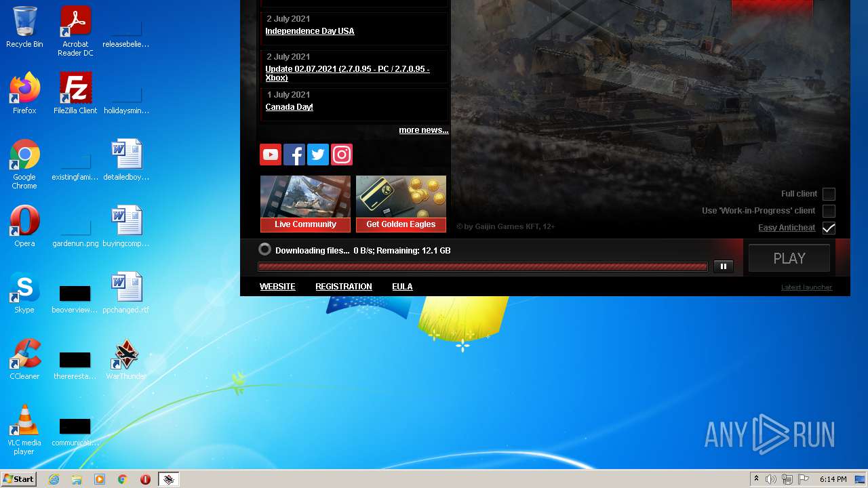This screenshot has width=868, height=488.
Task: Open the network tray icon
Action: tap(787, 479)
